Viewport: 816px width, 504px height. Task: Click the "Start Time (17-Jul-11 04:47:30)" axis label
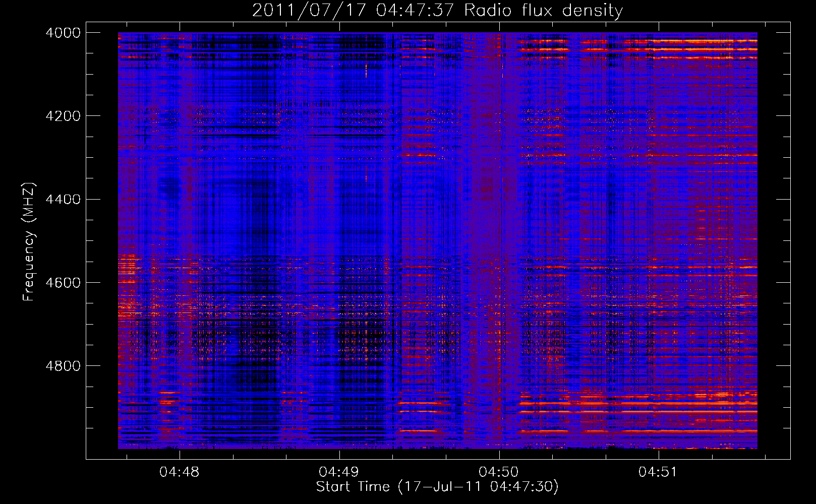point(437,487)
